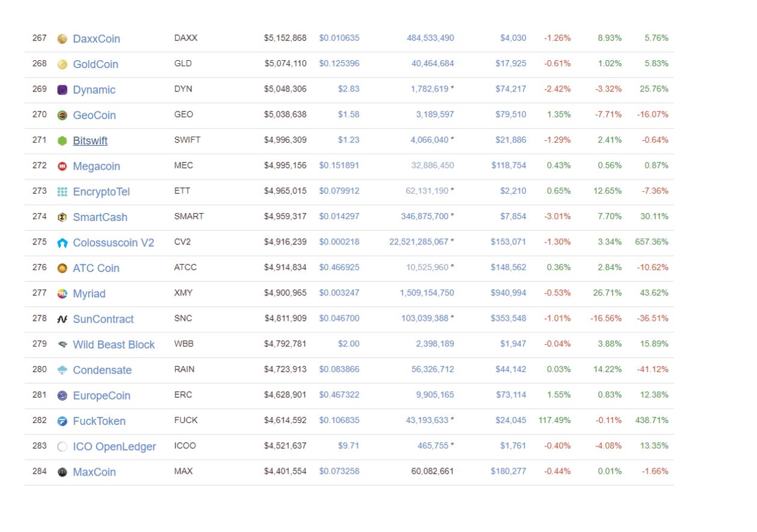The height and width of the screenshot is (532, 757).
Task: Click ICO OpenLedger price $9.71
Action: (349, 446)
